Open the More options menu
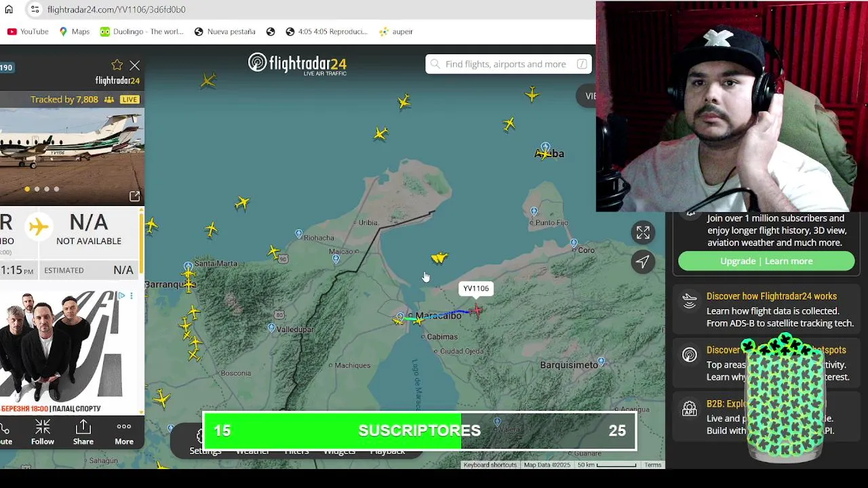868x488 pixels. pyautogui.click(x=124, y=432)
